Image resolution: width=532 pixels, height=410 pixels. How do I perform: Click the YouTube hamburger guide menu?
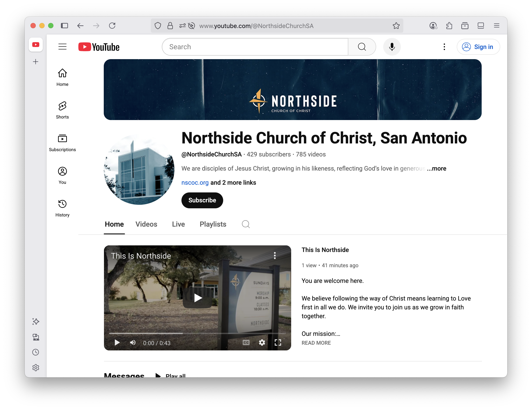[62, 47]
